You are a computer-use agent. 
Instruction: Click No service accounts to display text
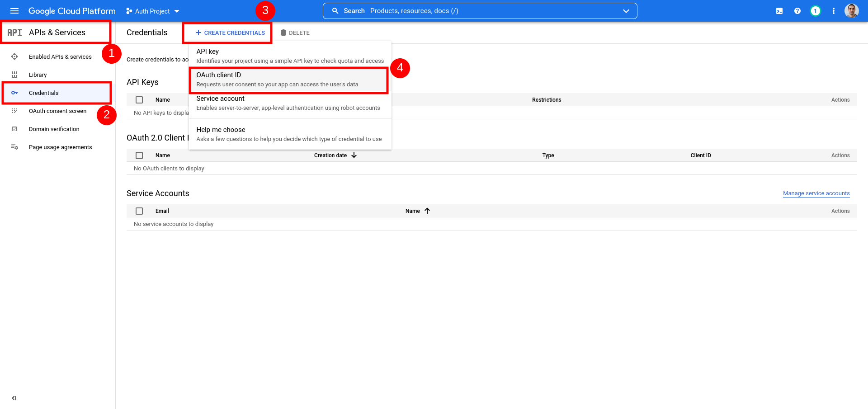pos(174,224)
